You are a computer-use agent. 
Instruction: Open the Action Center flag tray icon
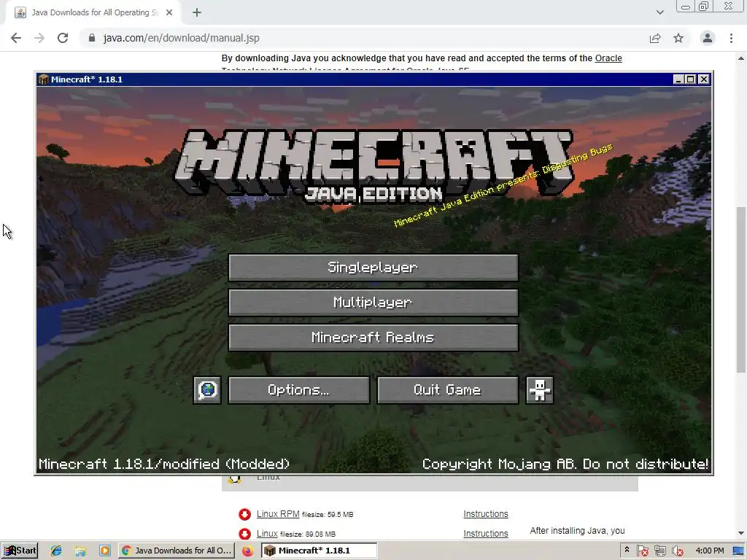pyautogui.click(x=642, y=551)
